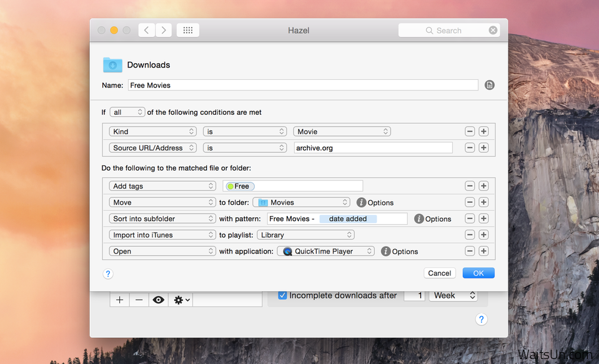
Task: Open the 'Sort into subfolder' action dropdown
Action: point(162,219)
